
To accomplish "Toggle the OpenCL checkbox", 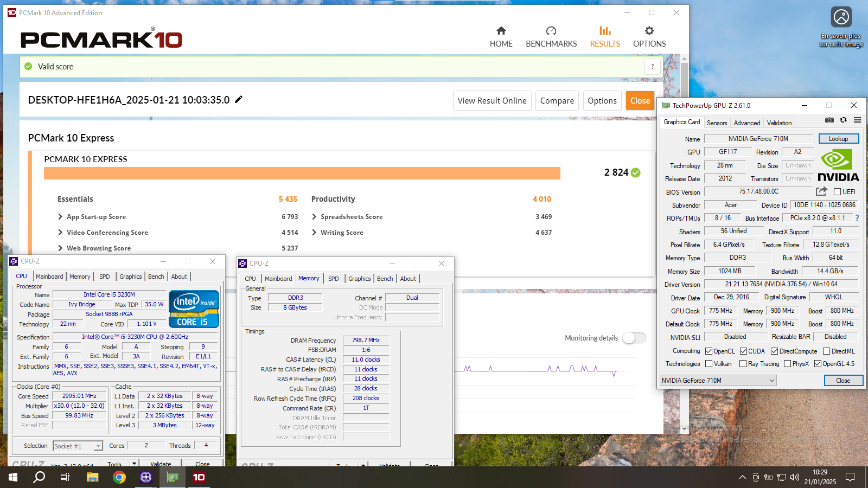I will (x=709, y=351).
